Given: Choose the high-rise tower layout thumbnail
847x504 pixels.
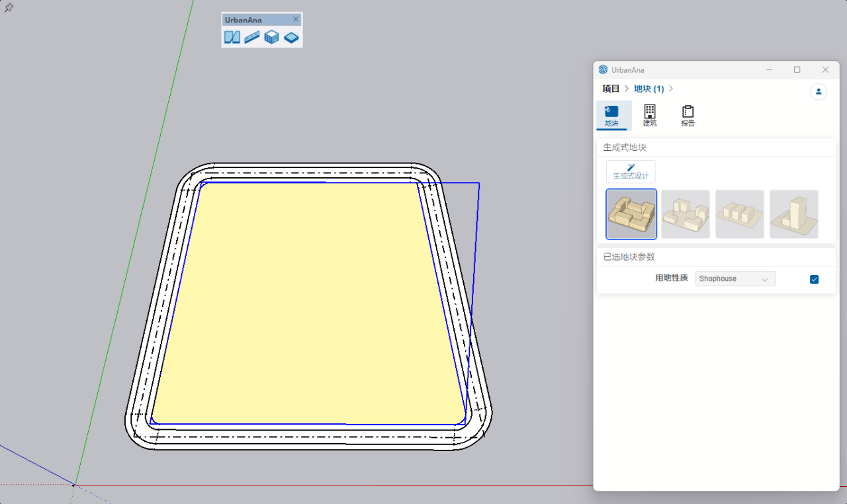Looking at the screenshot, I should coord(794,214).
